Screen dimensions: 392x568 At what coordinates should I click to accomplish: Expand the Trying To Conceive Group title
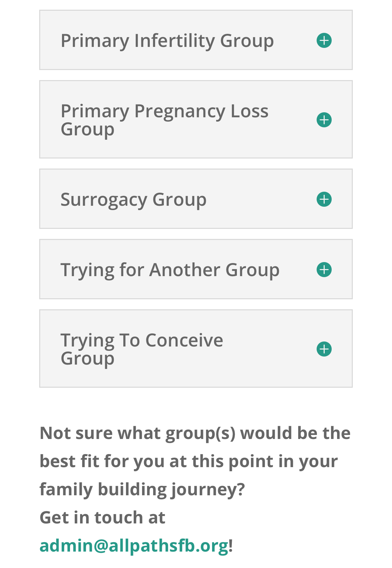tap(141, 349)
